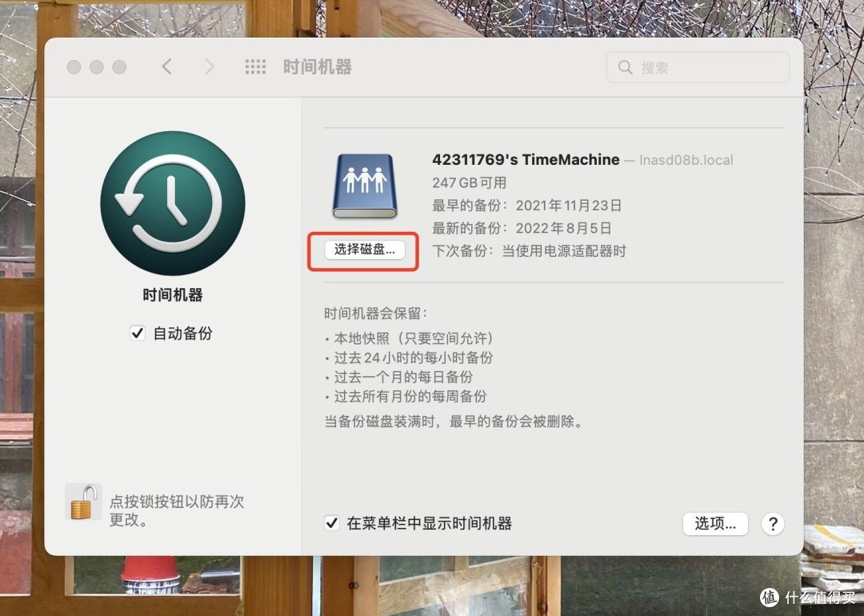The width and height of the screenshot is (864, 616).
Task: Click the green zoom window button
Action: tap(119, 67)
